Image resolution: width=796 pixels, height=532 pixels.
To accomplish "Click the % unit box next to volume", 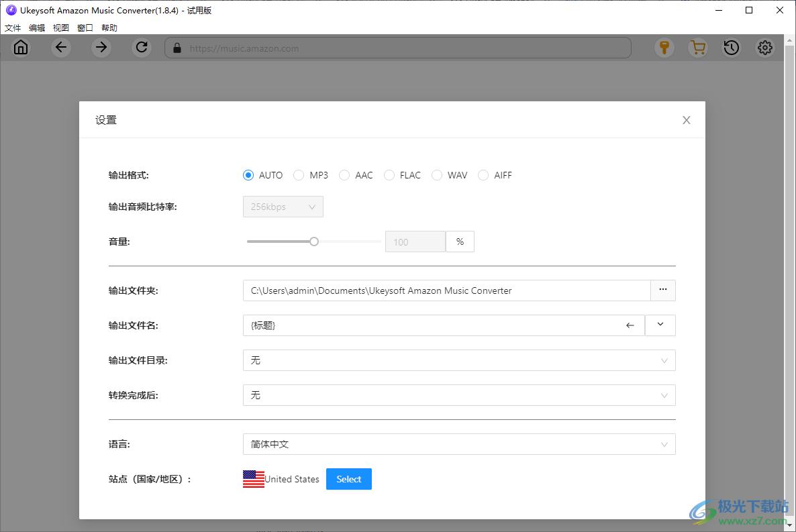I will coord(460,242).
